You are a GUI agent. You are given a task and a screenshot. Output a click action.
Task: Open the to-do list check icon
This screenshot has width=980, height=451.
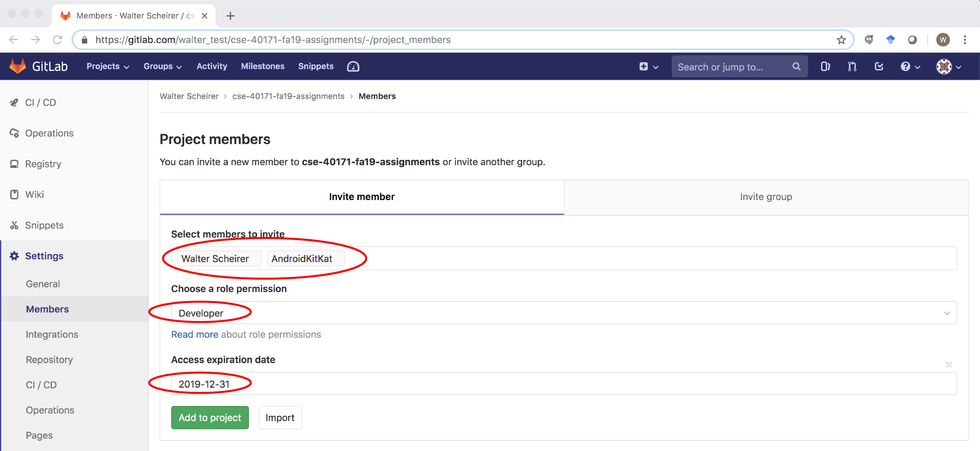click(x=879, y=67)
